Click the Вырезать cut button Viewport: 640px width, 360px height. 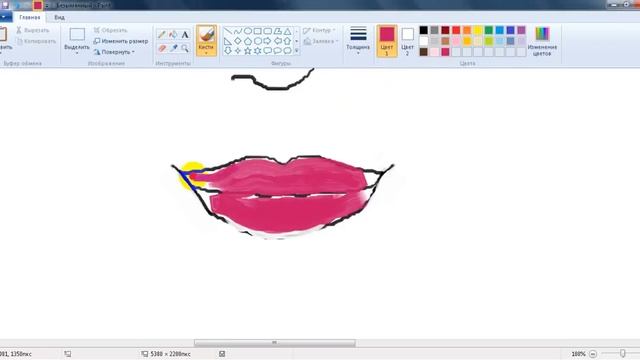pyautogui.click(x=33, y=30)
